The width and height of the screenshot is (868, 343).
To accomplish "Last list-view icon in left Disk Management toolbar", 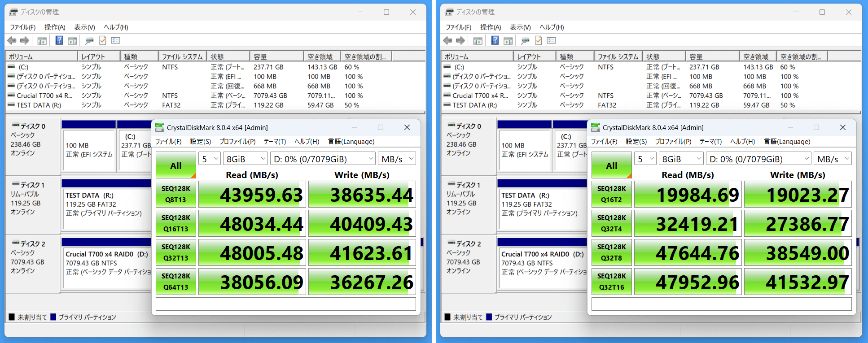I will [x=115, y=40].
